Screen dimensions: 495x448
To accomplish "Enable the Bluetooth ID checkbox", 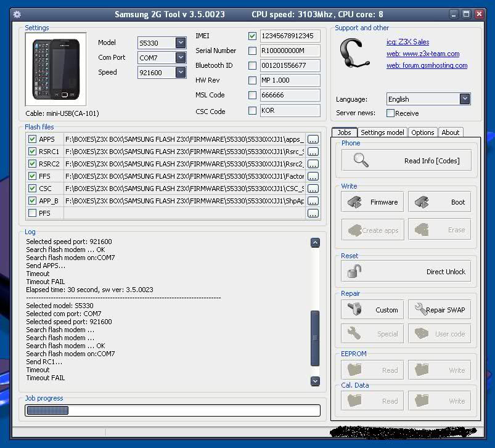I will pos(252,65).
